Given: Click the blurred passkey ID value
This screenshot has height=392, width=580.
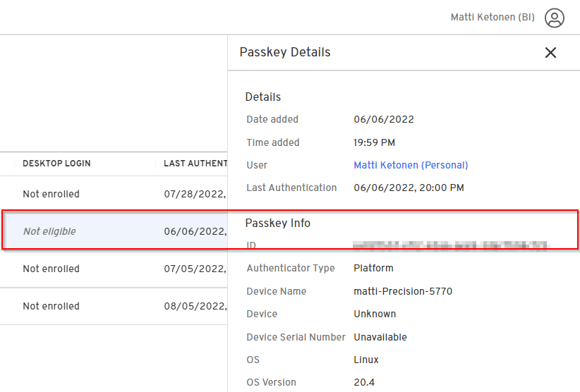Looking at the screenshot, I should click(x=450, y=245).
